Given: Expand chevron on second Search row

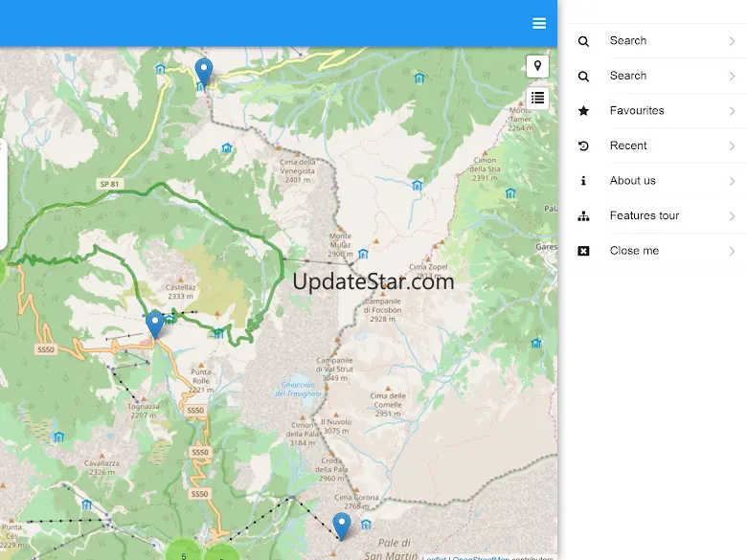Looking at the screenshot, I should click(x=733, y=77).
